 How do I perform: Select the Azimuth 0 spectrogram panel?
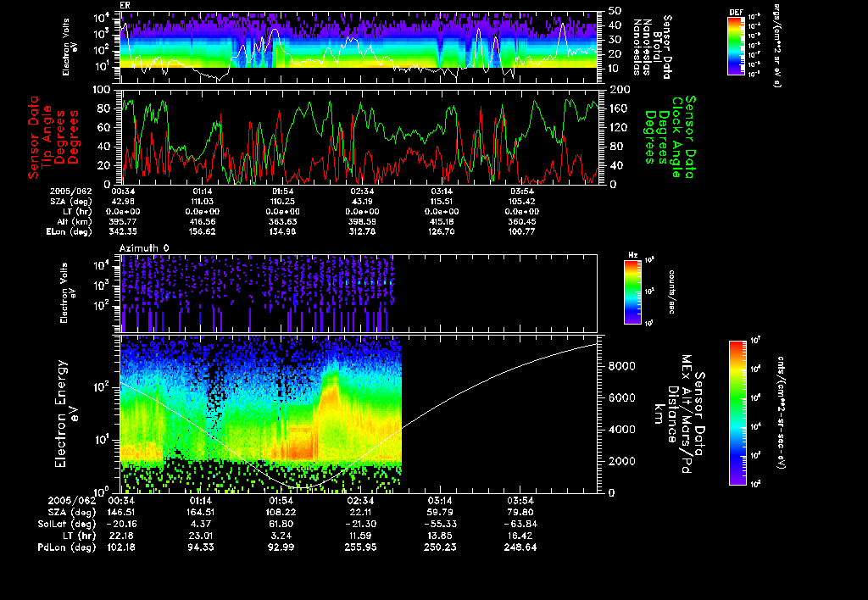(359, 293)
